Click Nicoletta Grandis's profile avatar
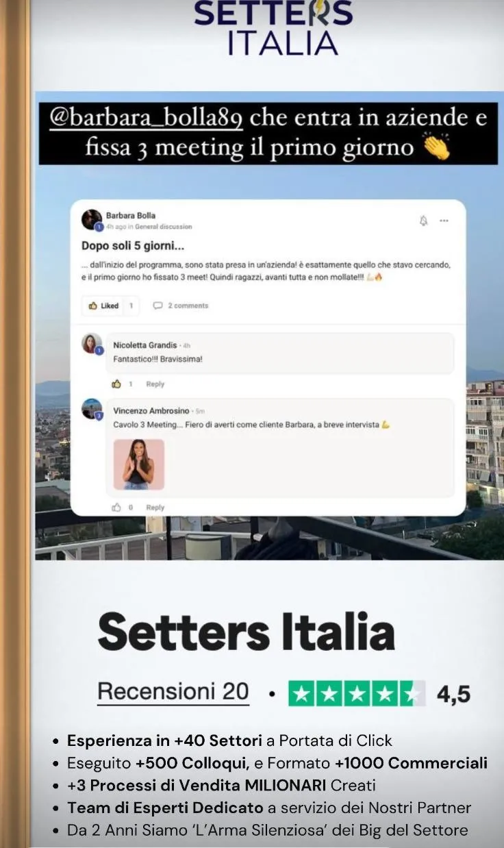This screenshot has height=848, width=504. [92, 343]
